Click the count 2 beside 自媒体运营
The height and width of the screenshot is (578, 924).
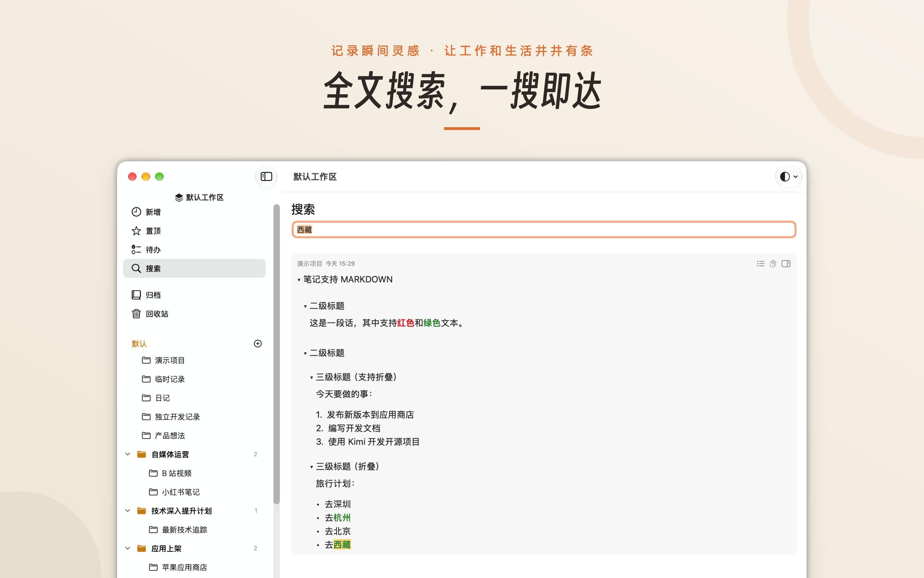tap(256, 454)
